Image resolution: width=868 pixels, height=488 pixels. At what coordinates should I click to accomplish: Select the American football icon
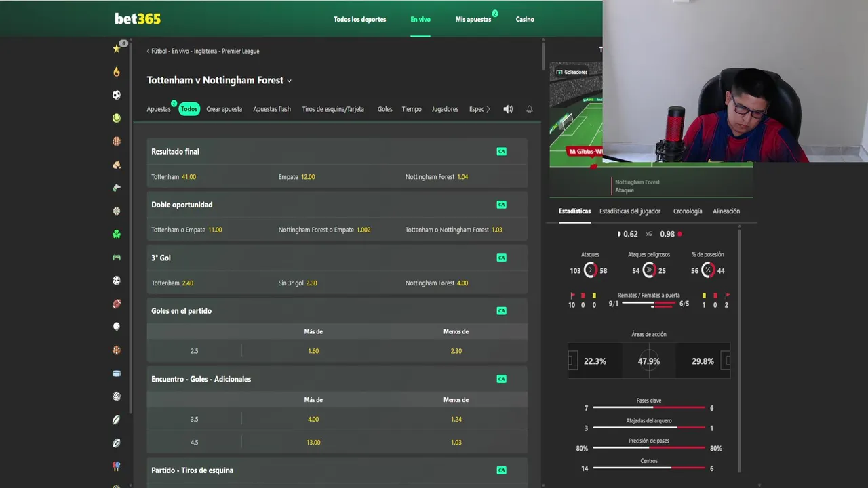coord(117,304)
